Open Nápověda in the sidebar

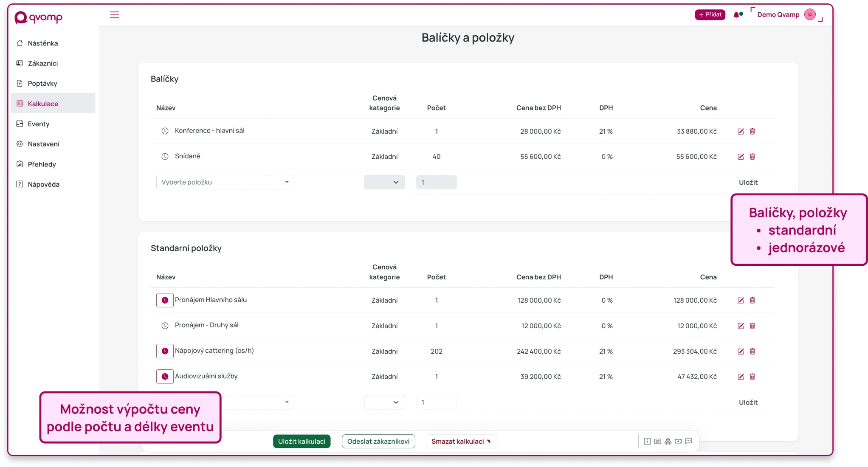tap(53, 184)
